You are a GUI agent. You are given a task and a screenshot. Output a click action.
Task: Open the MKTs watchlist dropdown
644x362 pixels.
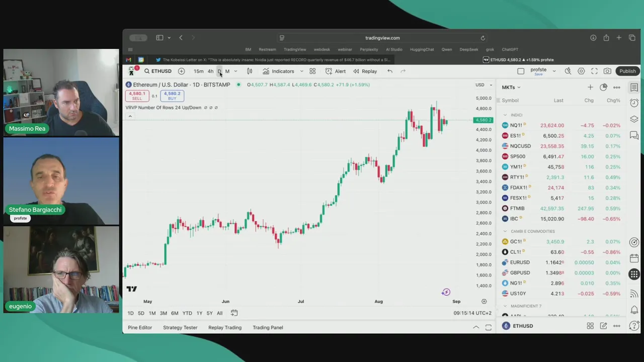(x=511, y=87)
